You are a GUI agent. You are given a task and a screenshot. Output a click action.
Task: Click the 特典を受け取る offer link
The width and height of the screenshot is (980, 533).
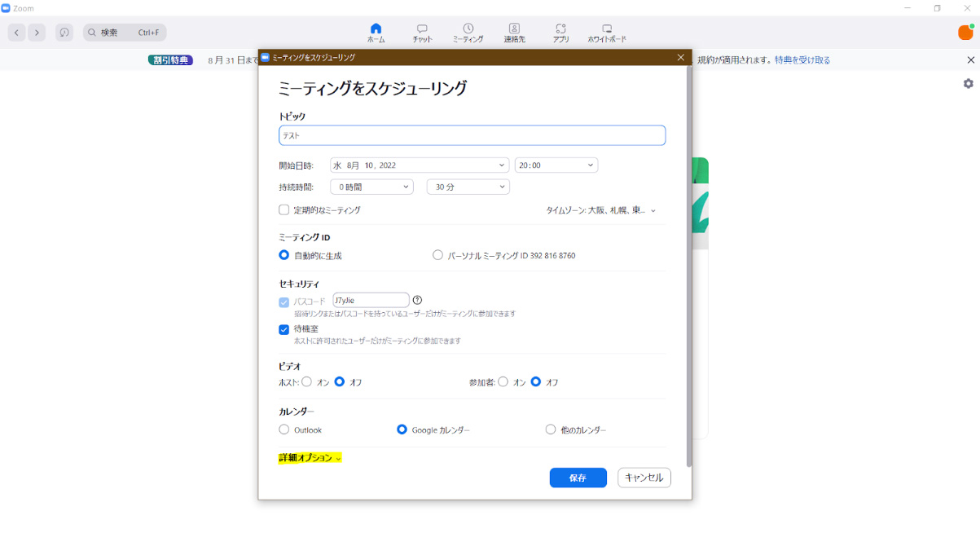pos(802,60)
